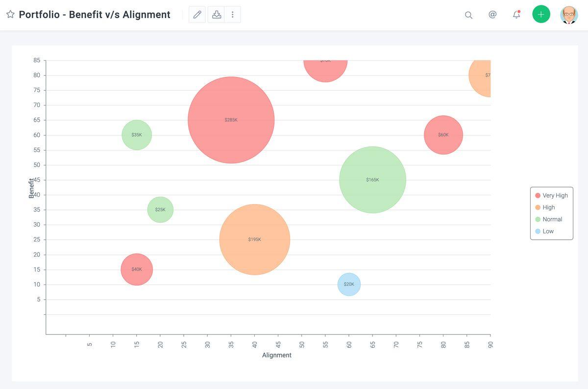Select the $195K orange bubble
Image resolution: width=588 pixels, height=389 pixels.
pos(255,239)
